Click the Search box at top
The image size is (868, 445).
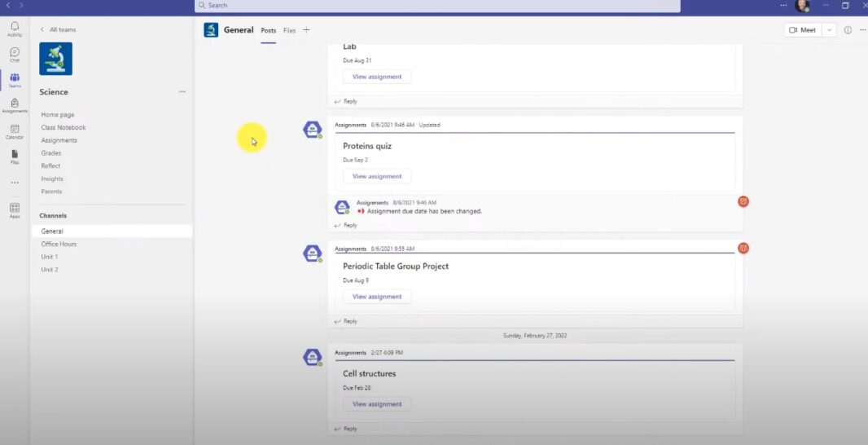(437, 6)
